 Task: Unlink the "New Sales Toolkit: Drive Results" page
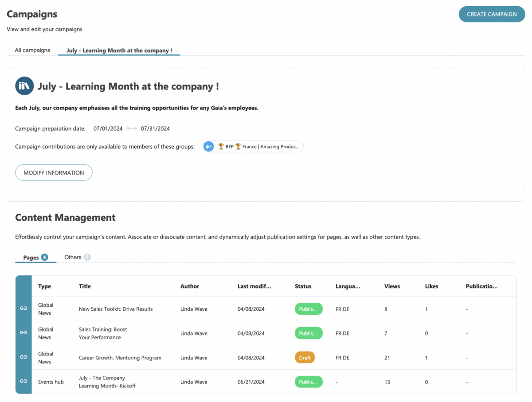(x=23, y=308)
